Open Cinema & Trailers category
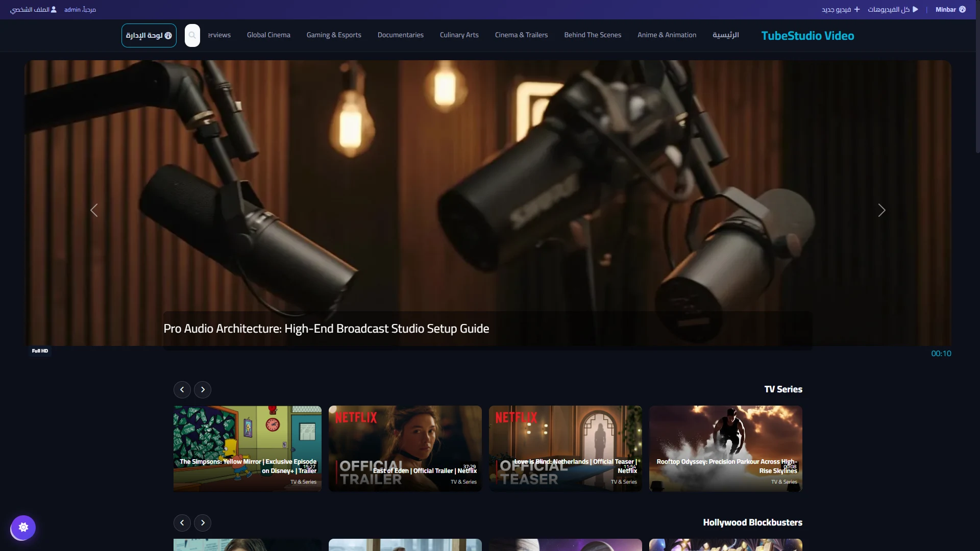Viewport: 980px width, 551px height. pyautogui.click(x=521, y=35)
